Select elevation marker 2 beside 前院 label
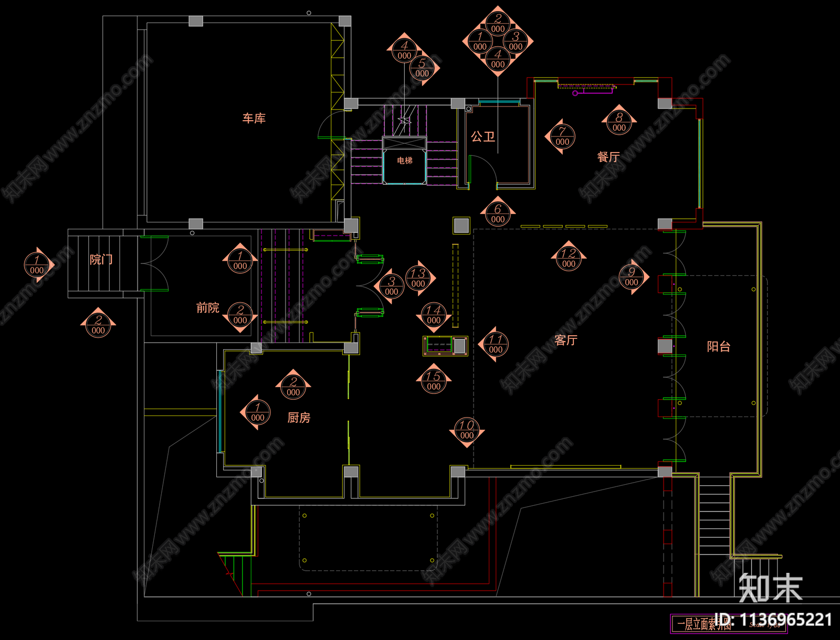This screenshot has height=640, width=840. tap(240, 316)
